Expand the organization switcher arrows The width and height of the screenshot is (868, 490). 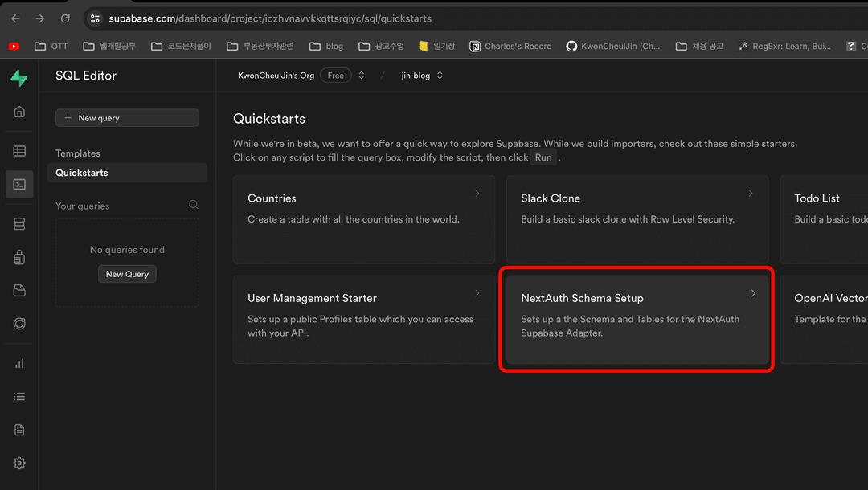[362, 76]
